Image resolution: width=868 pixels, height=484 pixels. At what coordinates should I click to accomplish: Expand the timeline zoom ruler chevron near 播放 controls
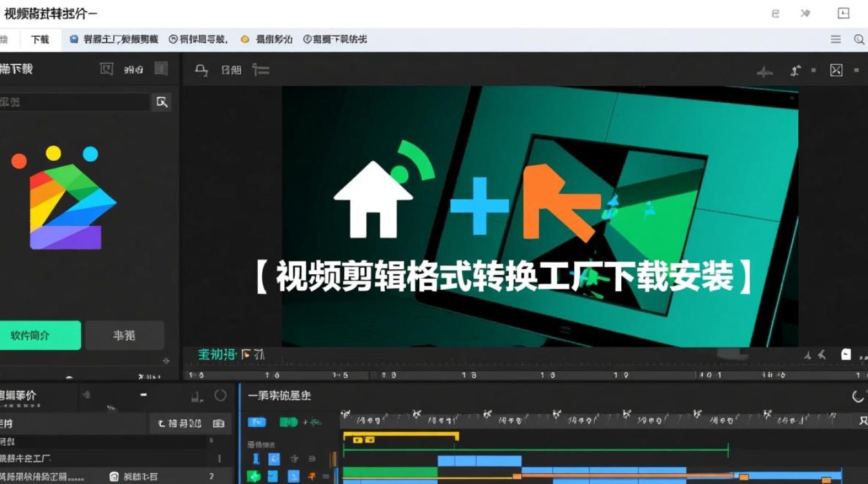(x=246, y=354)
